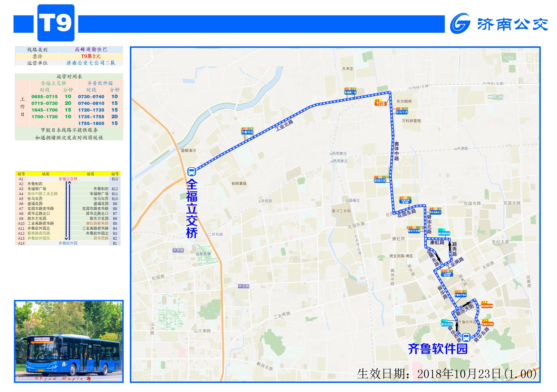
Task: Select the A4 奥体中路工业北路 stop marker
Action: coord(380,102)
